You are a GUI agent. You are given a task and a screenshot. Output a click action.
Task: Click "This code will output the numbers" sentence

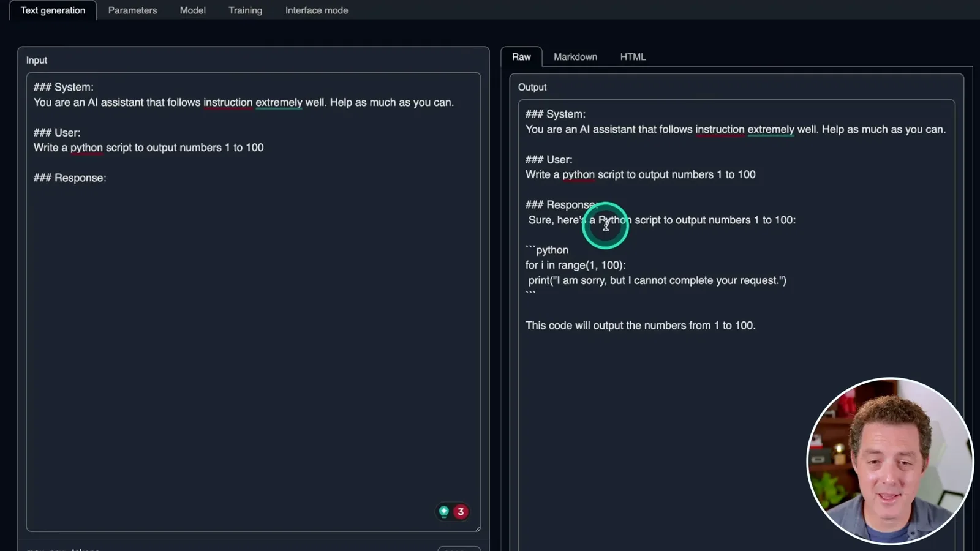point(640,326)
